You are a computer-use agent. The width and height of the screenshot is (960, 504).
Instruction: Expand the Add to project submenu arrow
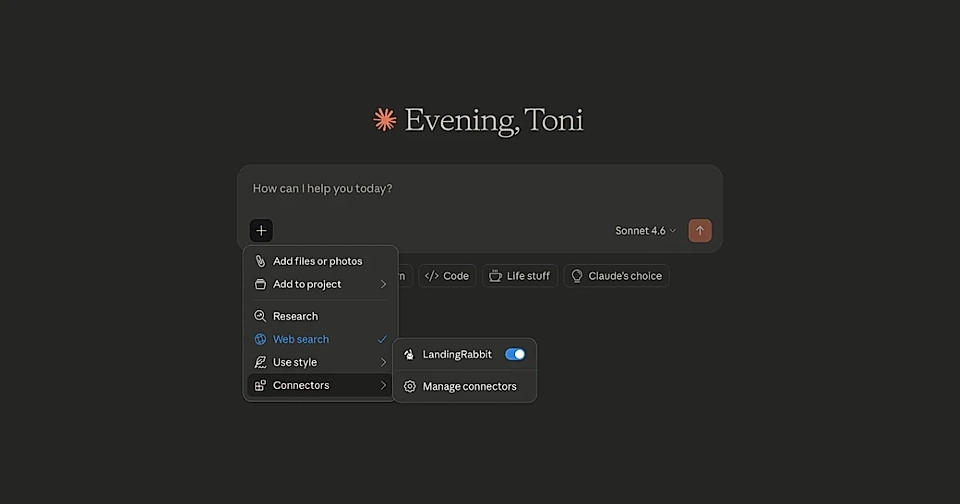pyautogui.click(x=383, y=284)
